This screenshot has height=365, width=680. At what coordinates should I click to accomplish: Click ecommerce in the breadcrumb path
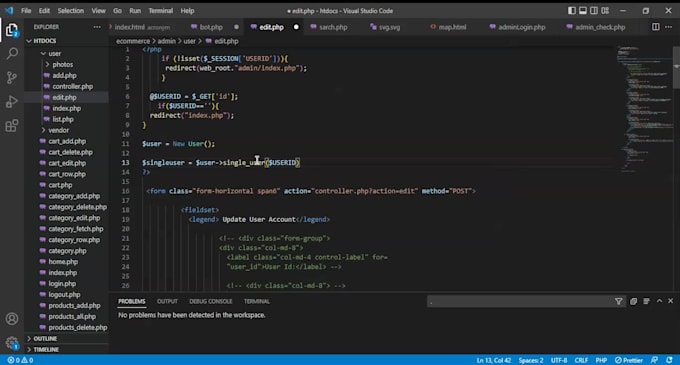[x=133, y=41]
